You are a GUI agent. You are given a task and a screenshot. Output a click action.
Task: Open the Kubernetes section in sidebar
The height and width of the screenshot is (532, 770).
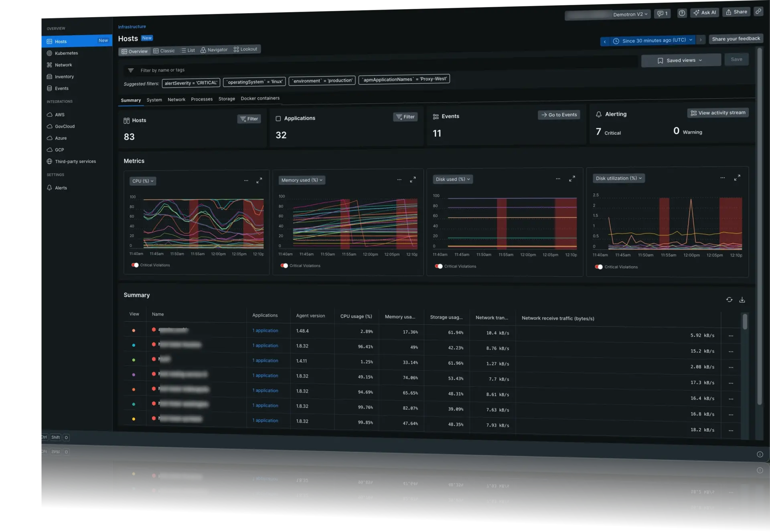click(x=66, y=53)
